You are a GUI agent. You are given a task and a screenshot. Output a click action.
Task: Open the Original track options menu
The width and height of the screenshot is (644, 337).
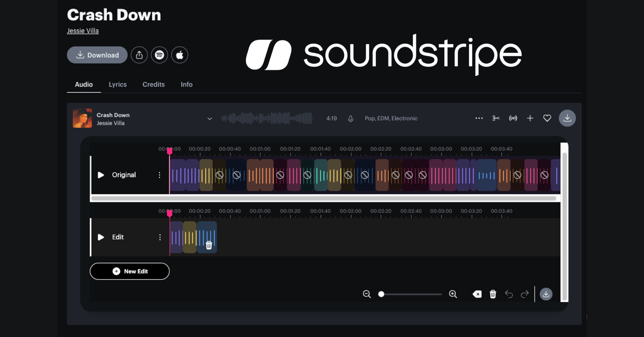(x=160, y=175)
